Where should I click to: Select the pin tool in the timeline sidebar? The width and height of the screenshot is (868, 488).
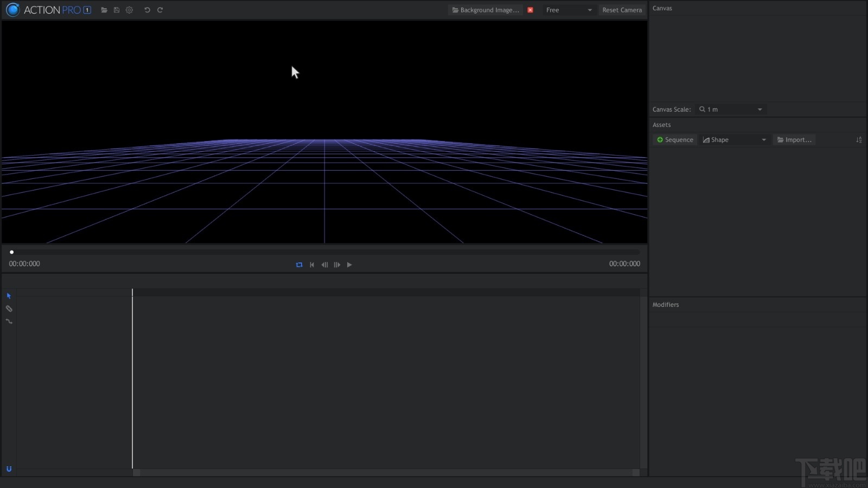click(x=9, y=309)
